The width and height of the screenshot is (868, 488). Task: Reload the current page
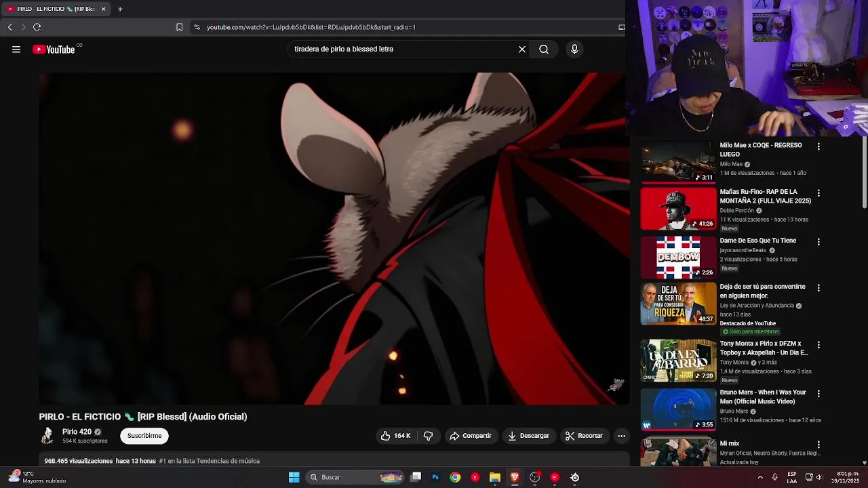point(37,27)
